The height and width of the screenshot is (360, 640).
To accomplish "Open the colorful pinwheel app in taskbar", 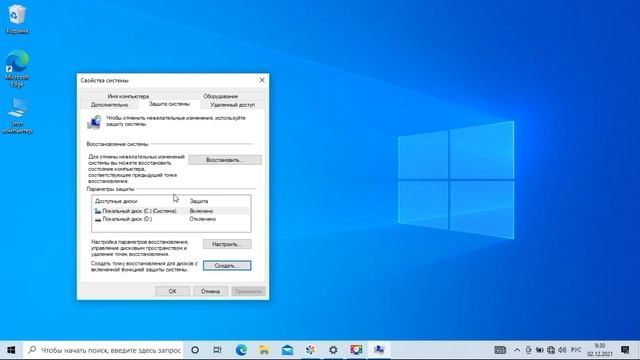I will (310, 350).
